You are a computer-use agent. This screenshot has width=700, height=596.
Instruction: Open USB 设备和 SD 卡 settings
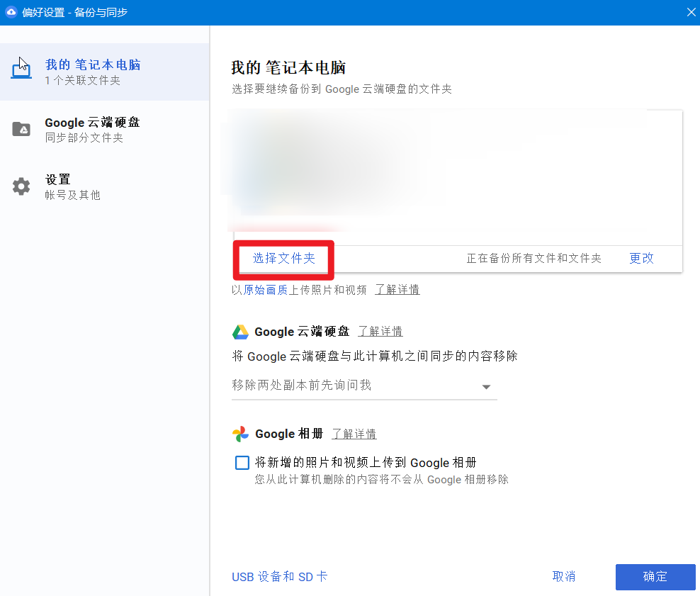pos(279,577)
